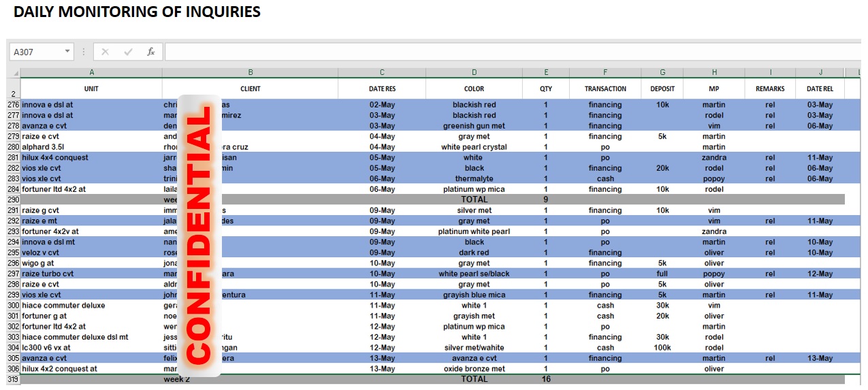Select column A header
This screenshot has width=868, height=390.
tap(91, 72)
